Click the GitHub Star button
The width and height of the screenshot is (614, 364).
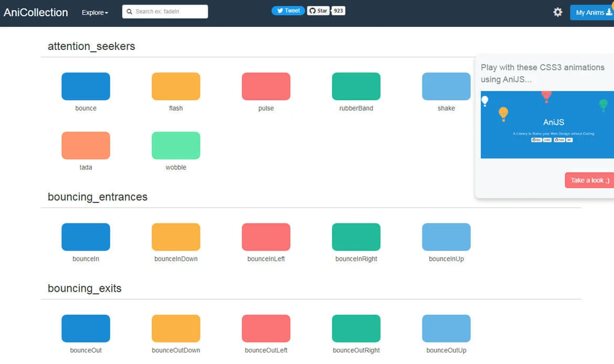318,10
